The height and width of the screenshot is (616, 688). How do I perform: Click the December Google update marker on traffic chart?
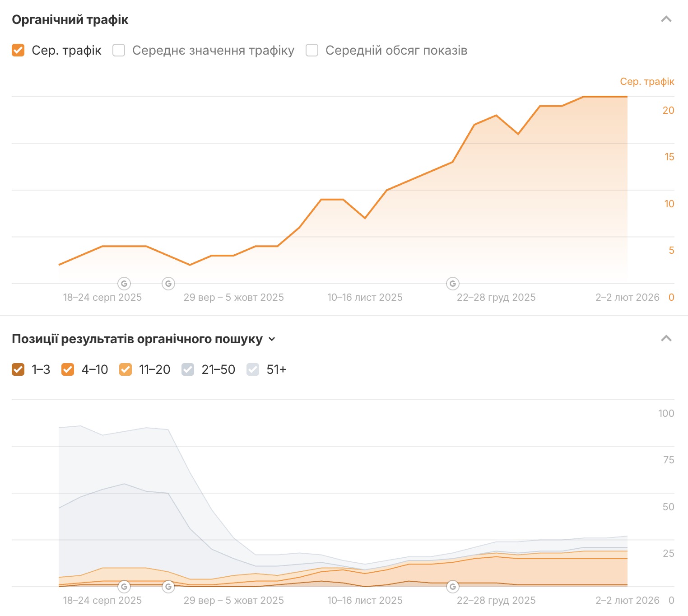[x=453, y=284]
